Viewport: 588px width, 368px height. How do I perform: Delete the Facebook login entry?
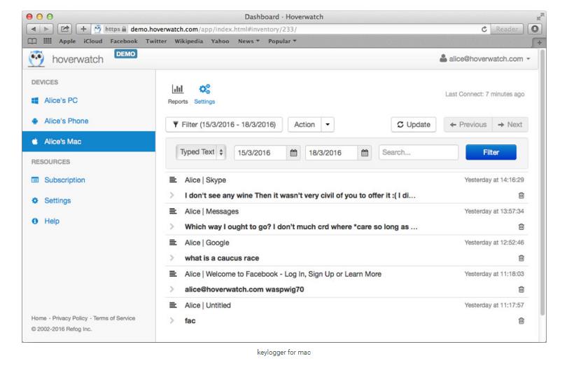[x=521, y=289]
